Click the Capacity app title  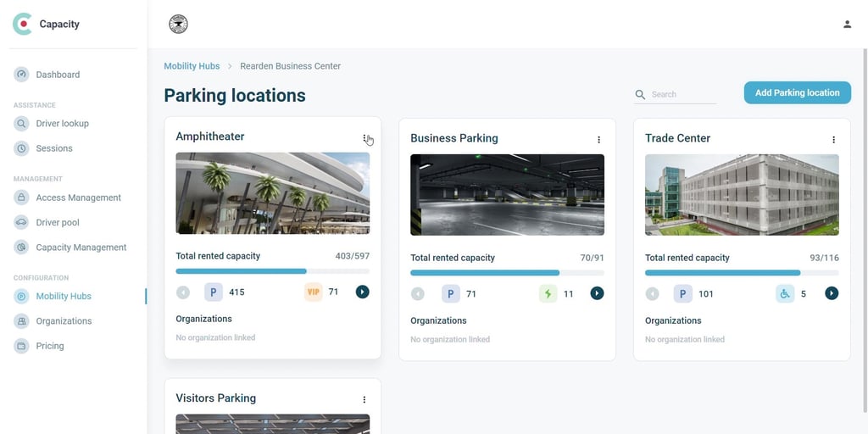pos(59,24)
